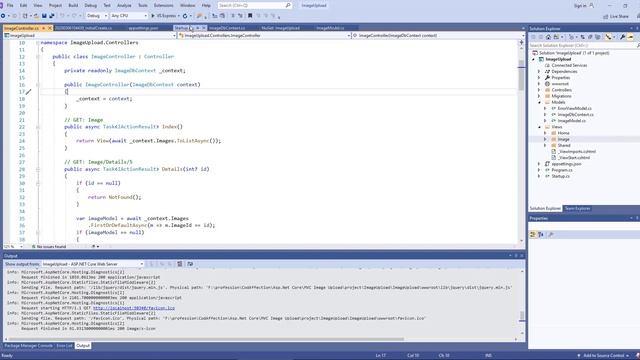
Task: Click the refresh browser icon in toolbar
Action: (x=185, y=16)
